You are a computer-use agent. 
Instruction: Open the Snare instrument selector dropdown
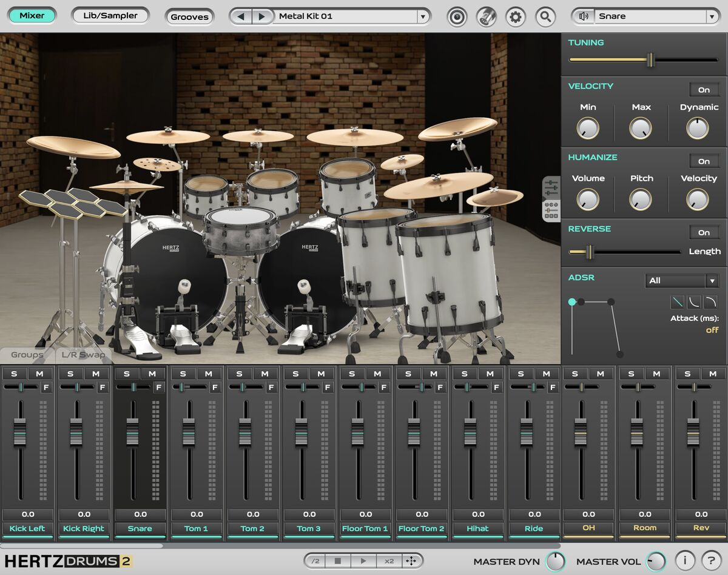click(711, 16)
